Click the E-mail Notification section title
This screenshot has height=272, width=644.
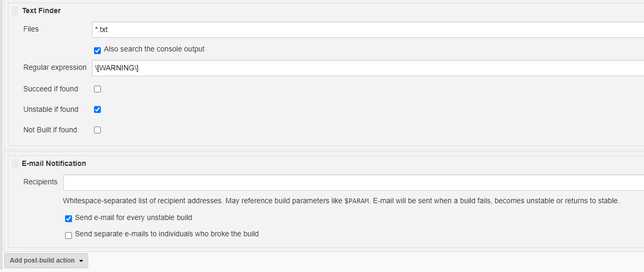tap(54, 163)
